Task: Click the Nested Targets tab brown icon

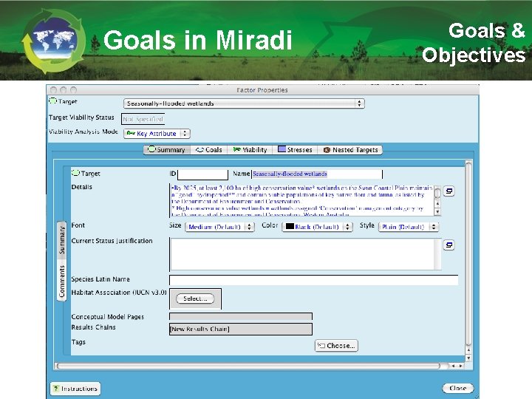Action: [x=327, y=150]
